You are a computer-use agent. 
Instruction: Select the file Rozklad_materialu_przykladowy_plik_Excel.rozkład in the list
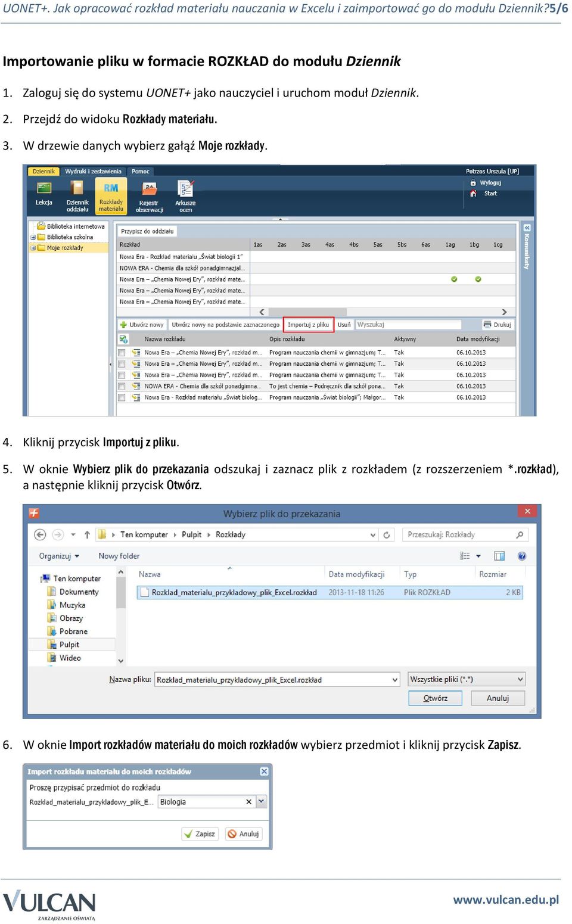[x=329, y=592]
